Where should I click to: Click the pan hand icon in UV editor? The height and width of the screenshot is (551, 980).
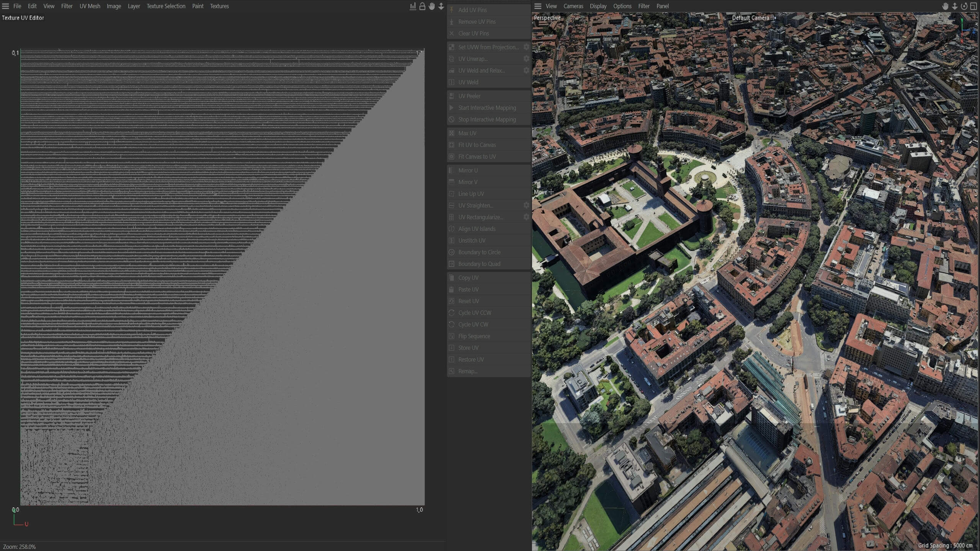click(432, 6)
